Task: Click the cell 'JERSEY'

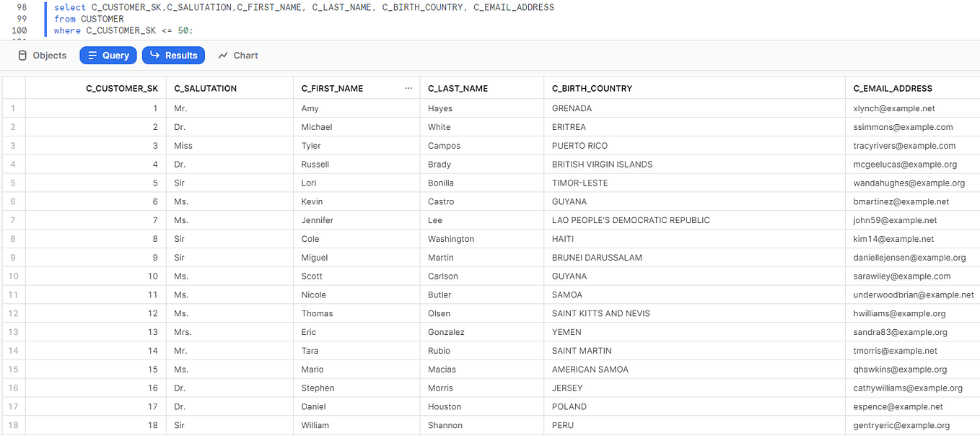Action: tap(566, 388)
